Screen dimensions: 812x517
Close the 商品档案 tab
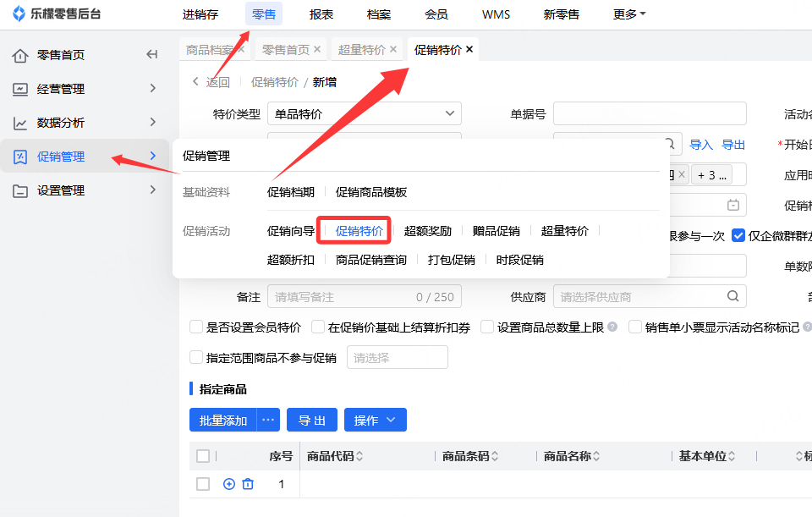click(241, 49)
